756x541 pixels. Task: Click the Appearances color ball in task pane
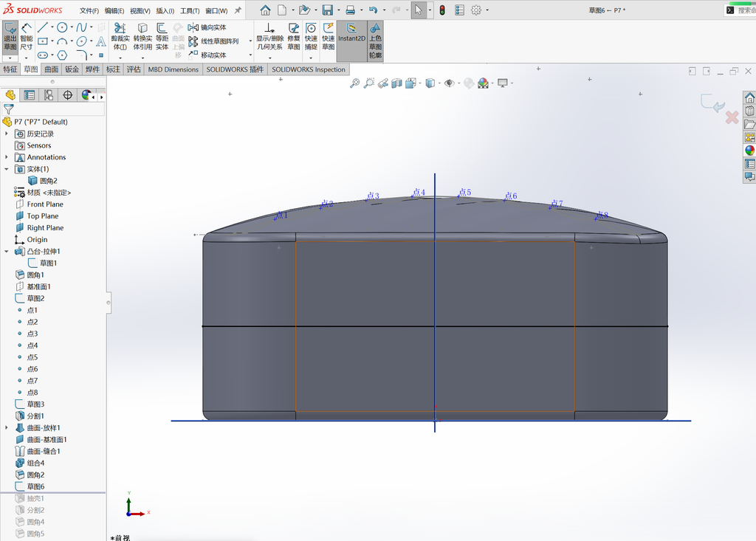point(749,151)
